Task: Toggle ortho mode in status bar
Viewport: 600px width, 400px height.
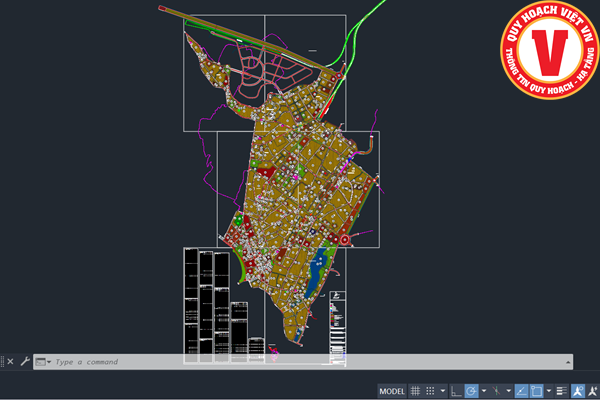Action: (x=456, y=390)
